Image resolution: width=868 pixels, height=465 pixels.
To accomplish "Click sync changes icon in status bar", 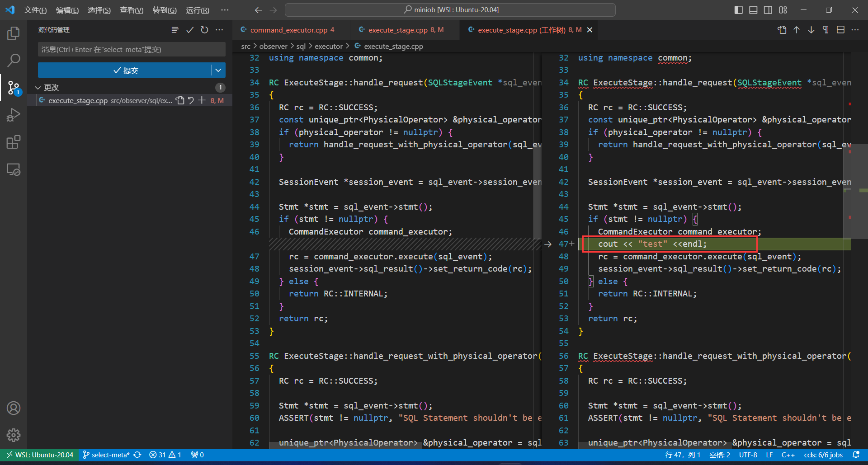I will [x=137, y=455].
